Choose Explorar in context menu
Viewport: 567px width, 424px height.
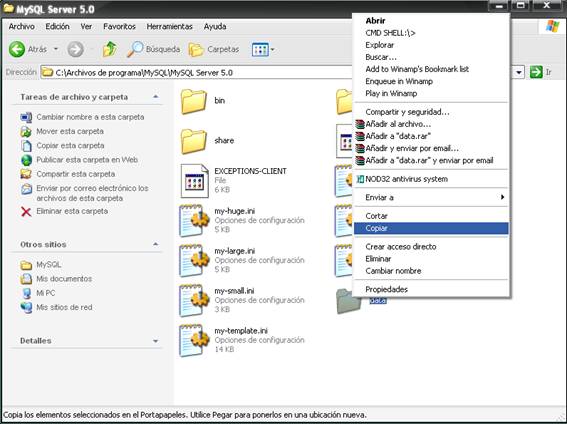click(x=431, y=45)
